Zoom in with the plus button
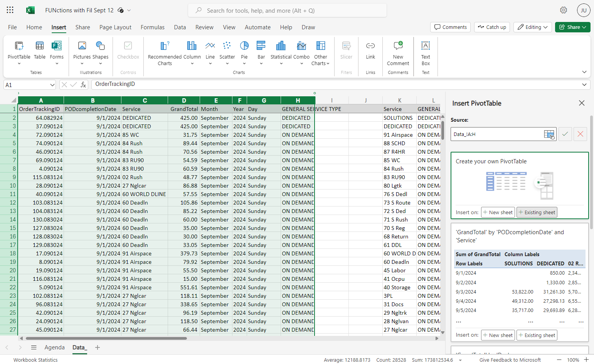Viewport: 594px width, 364px height. (586, 360)
